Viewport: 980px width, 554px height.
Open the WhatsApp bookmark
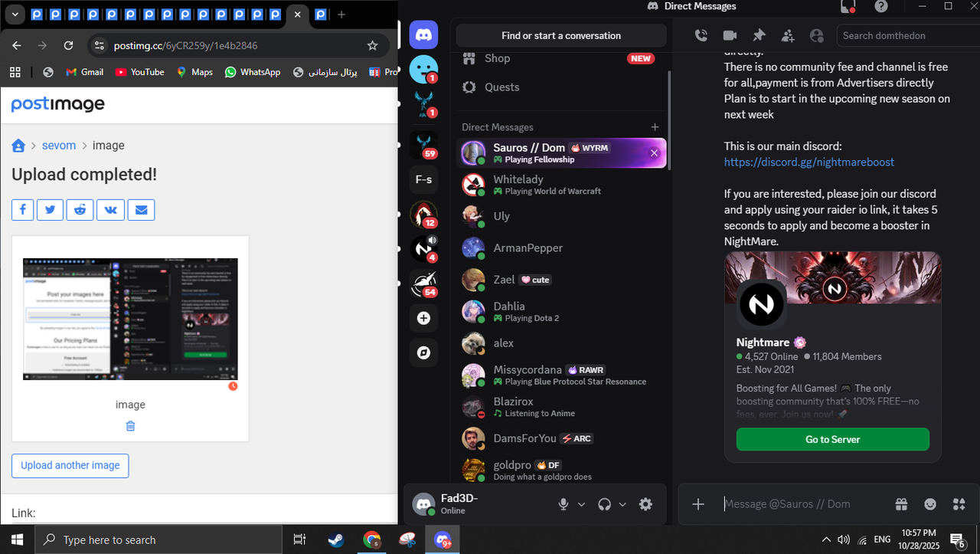[x=253, y=72]
